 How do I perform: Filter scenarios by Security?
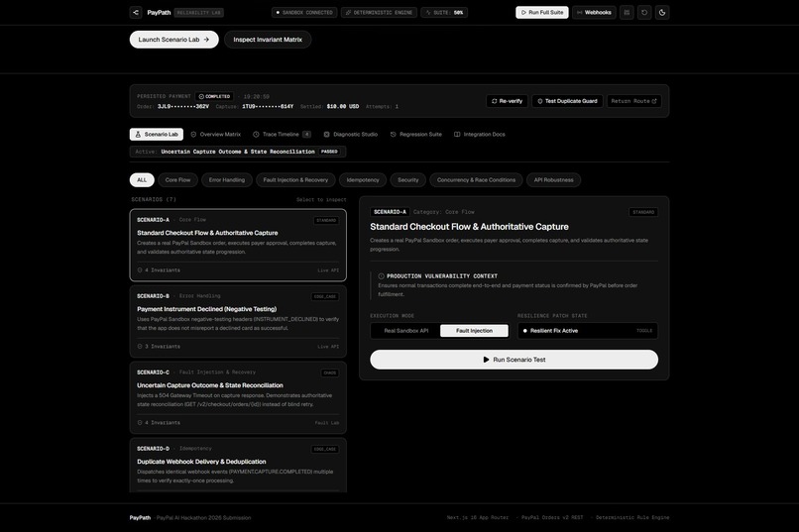point(408,179)
